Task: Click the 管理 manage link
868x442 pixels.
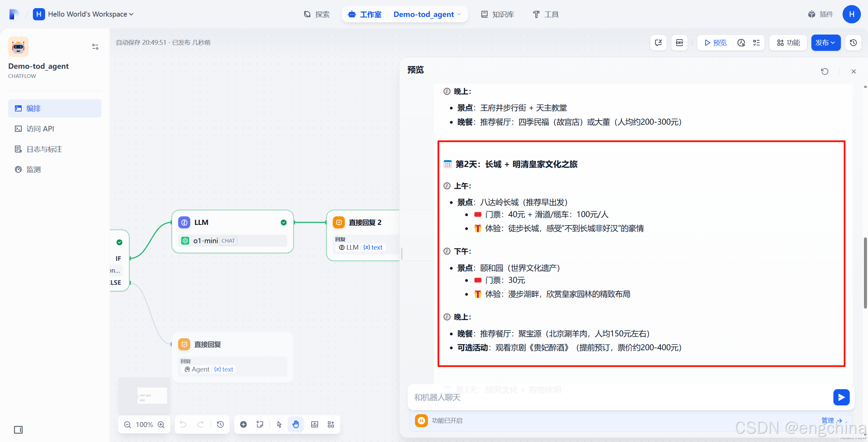Action: 831,420
